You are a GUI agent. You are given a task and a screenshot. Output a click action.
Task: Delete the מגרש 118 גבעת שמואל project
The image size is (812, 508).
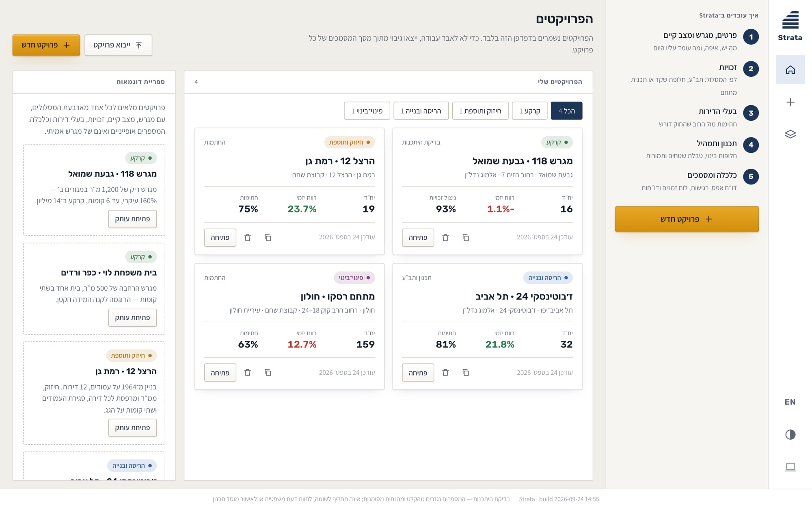(x=445, y=238)
